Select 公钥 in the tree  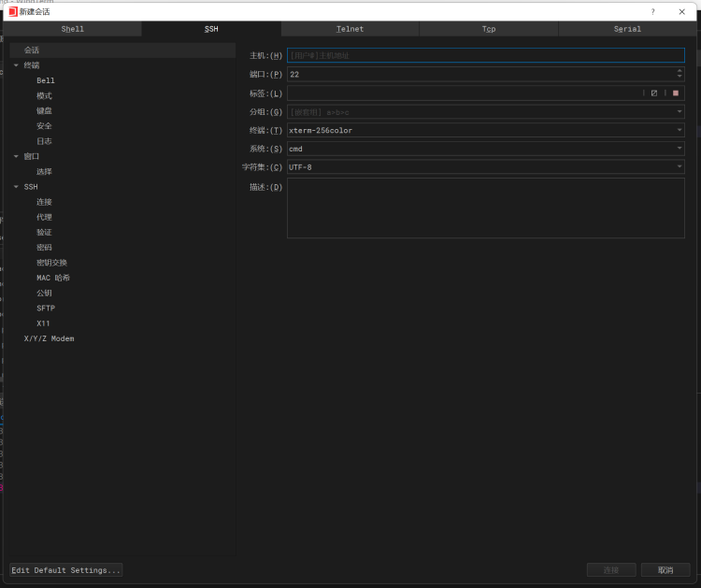pyautogui.click(x=44, y=294)
